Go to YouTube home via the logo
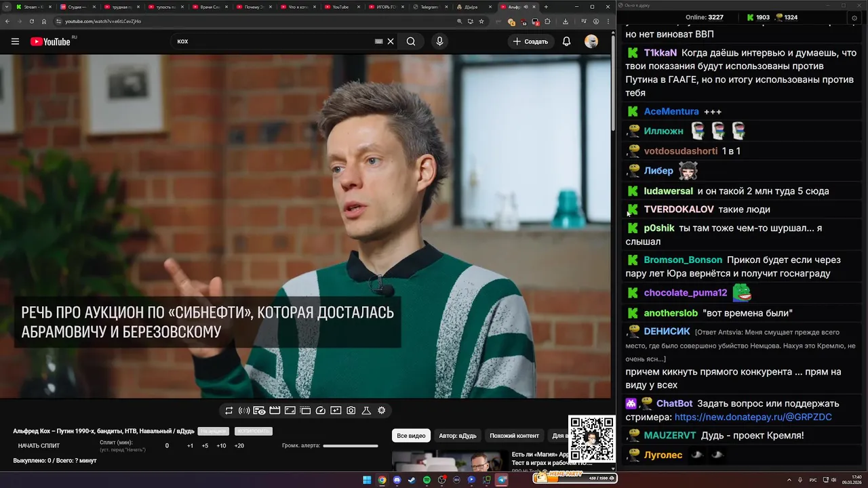868x488 pixels. 50,41
